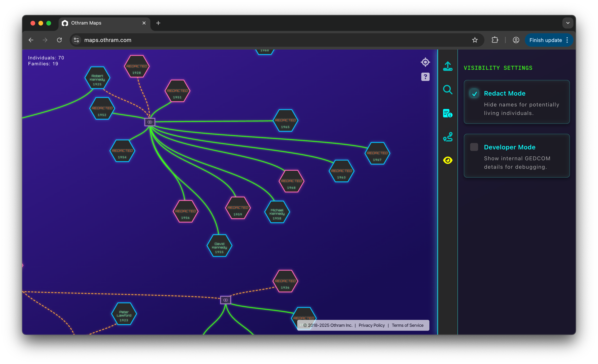Open site information icon in address bar
The image size is (598, 364).
[77, 40]
